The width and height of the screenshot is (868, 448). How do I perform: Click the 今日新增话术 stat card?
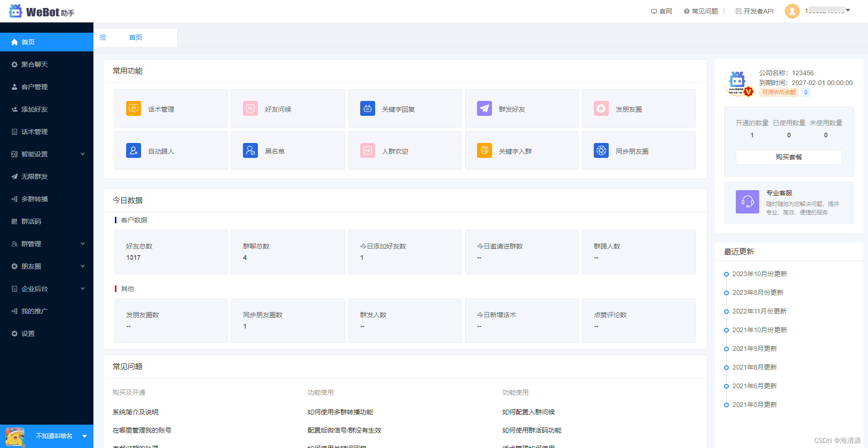click(522, 320)
